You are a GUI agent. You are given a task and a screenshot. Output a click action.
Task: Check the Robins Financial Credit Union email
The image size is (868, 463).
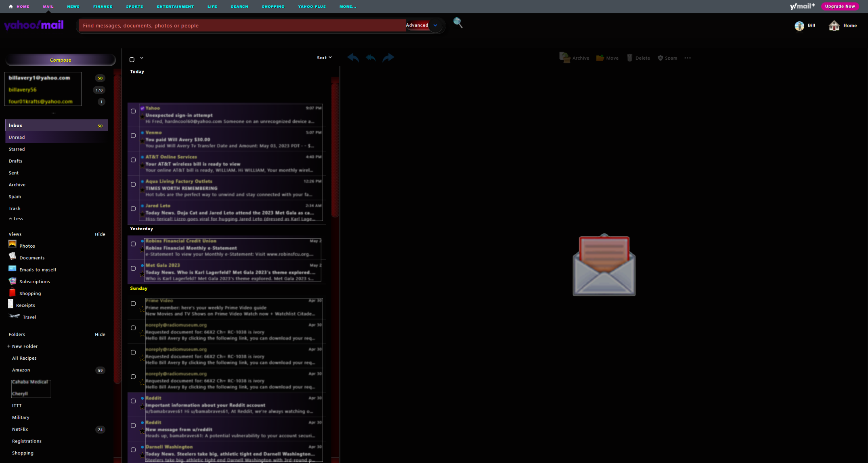click(x=133, y=244)
